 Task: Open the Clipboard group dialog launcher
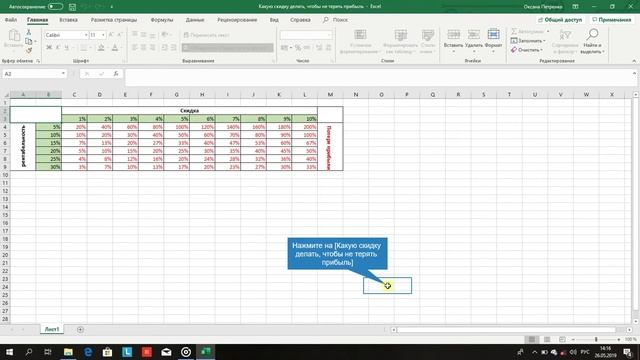(x=38, y=61)
